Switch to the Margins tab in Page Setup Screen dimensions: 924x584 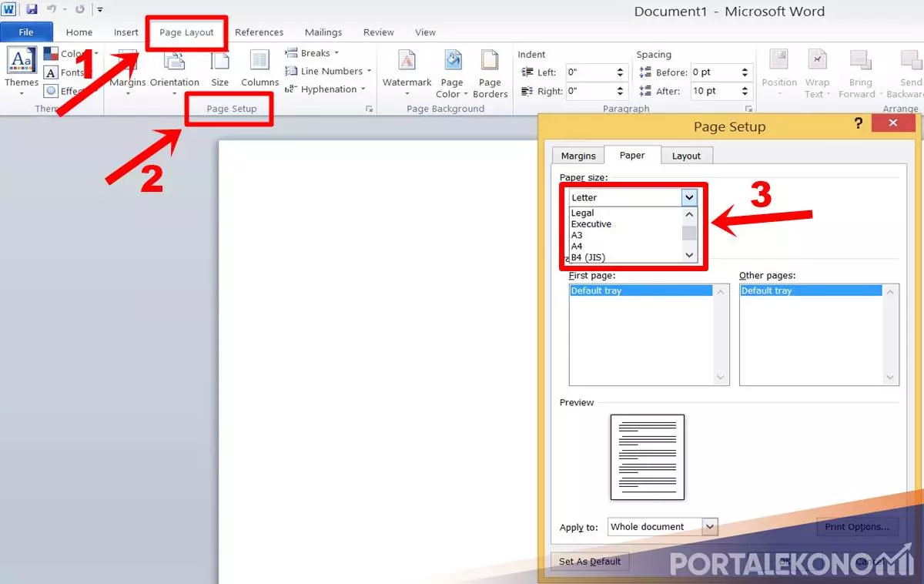click(578, 156)
